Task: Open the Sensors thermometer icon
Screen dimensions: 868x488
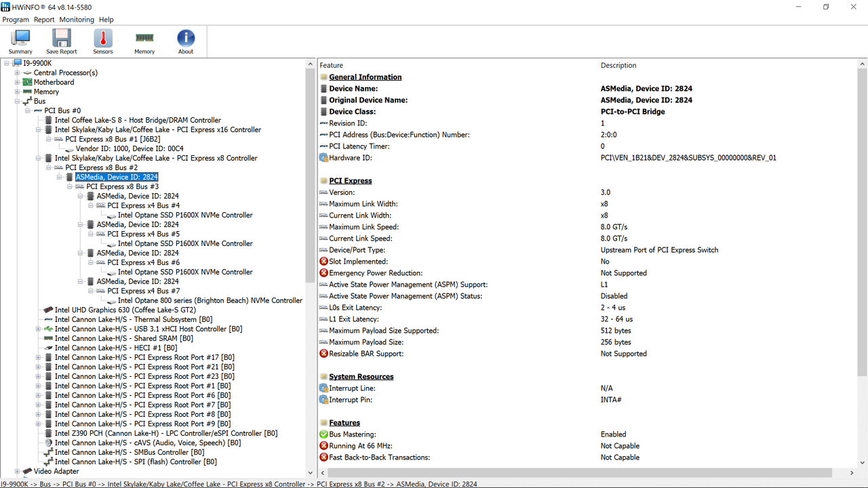Action: tap(103, 42)
